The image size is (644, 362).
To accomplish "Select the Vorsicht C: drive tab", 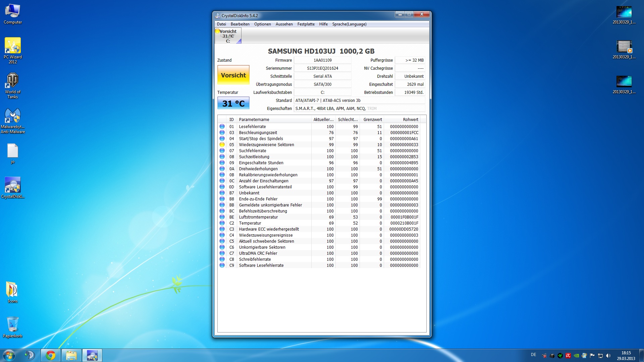I will (228, 36).
